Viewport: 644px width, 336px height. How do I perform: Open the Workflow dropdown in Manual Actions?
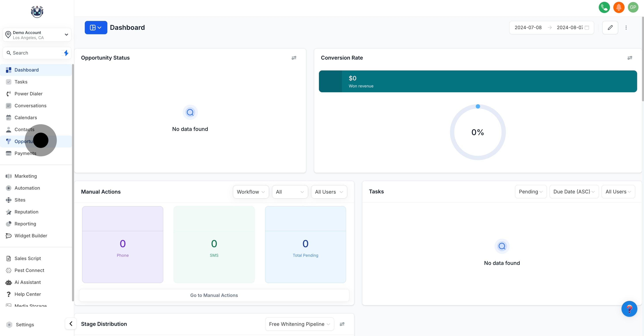(x=250, y=192)
